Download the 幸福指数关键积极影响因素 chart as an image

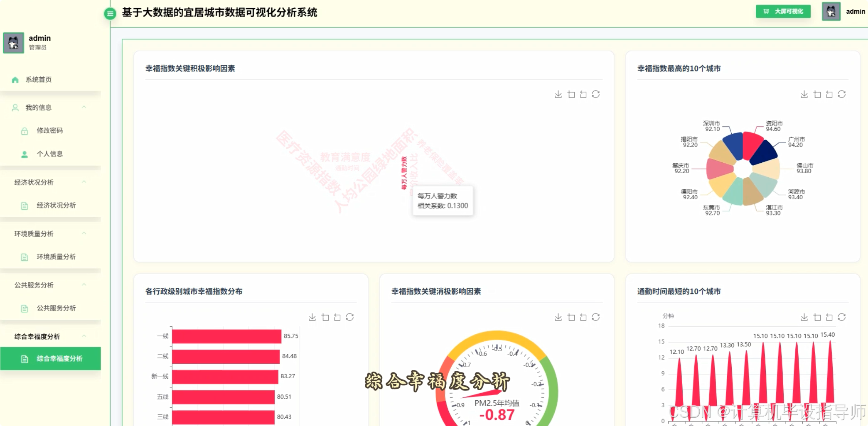(558, 94)
